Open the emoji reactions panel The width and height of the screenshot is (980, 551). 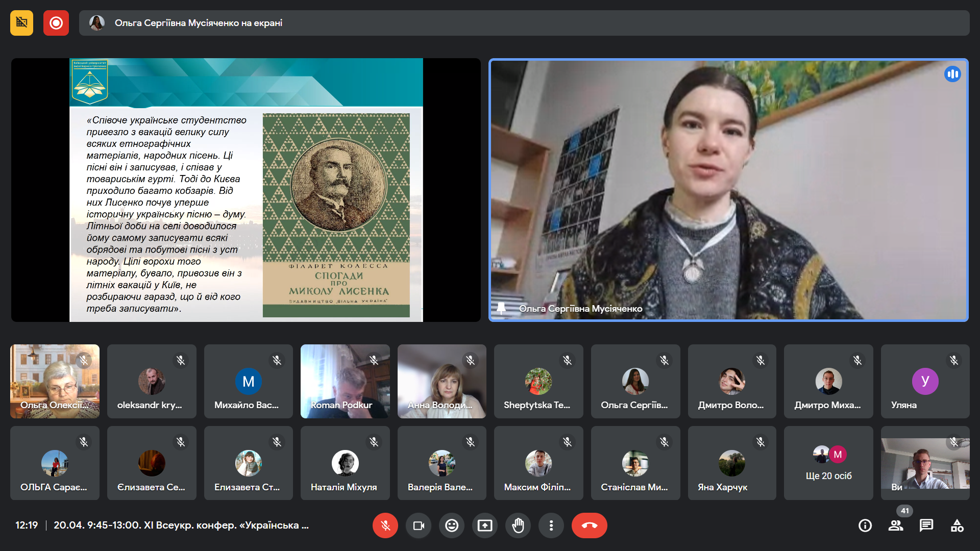tap(451, 525)
